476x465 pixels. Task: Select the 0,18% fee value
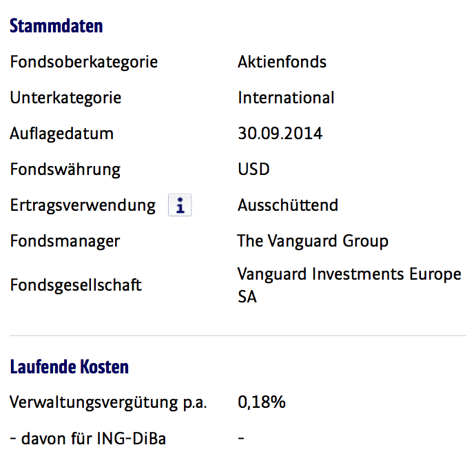tap(262, 402)
